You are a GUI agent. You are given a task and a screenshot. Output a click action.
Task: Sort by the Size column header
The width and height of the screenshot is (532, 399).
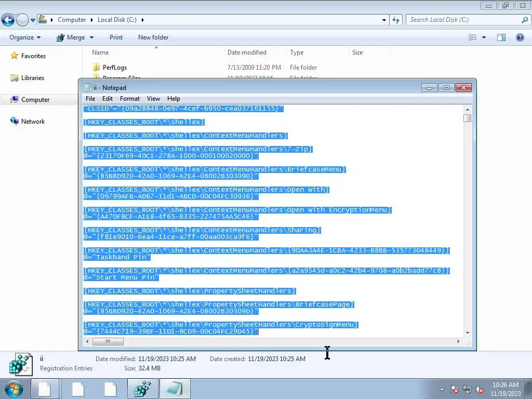357,52
